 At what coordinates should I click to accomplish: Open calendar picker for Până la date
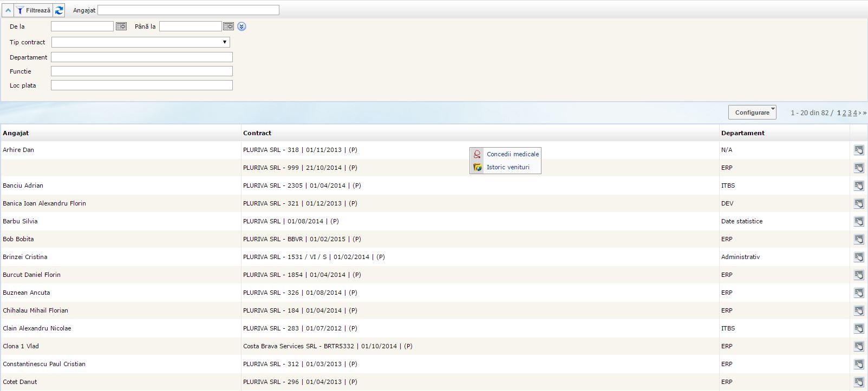[229, 26]
